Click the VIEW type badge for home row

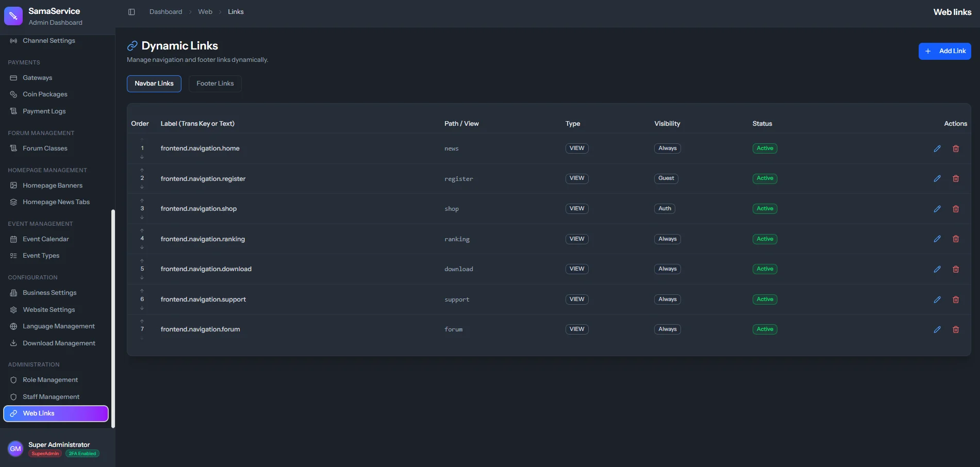point(577,148)
